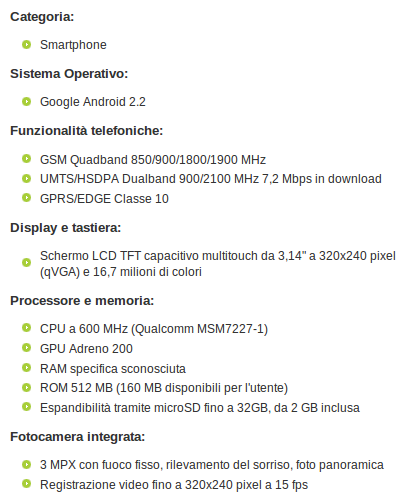Click the bullet beside 3 MPX con fuoco fisso
The image size is (406, 500).
(x=26, y=464)
